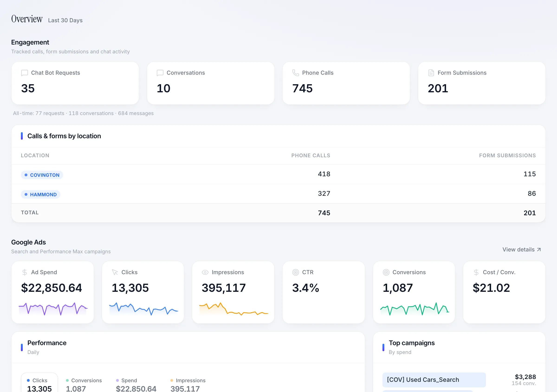
Task: Click the [COV] Used Cars_Search campaign bar
Action: [x=434, y=380]
